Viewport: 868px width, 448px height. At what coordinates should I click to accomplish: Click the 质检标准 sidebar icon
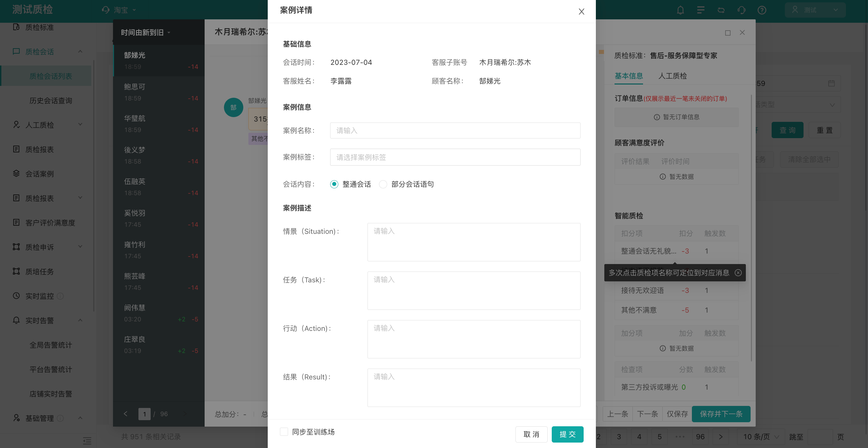click(16, 27)
